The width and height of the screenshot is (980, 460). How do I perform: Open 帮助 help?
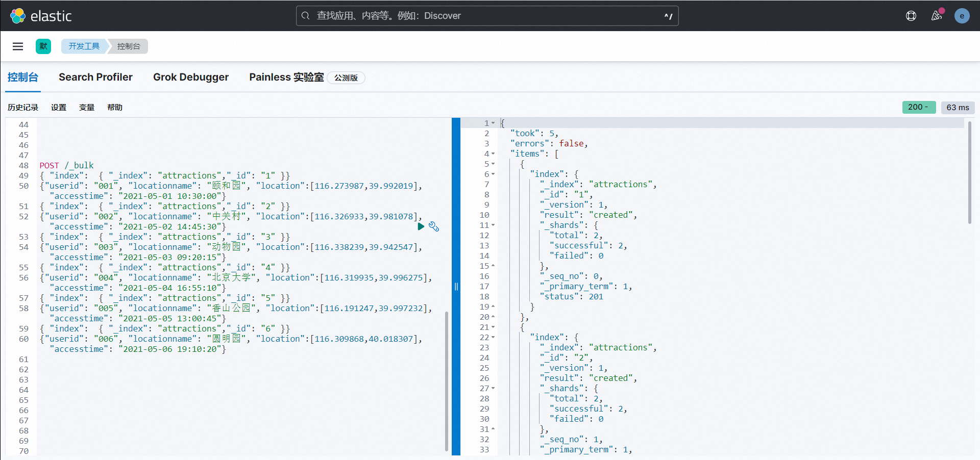115,108
